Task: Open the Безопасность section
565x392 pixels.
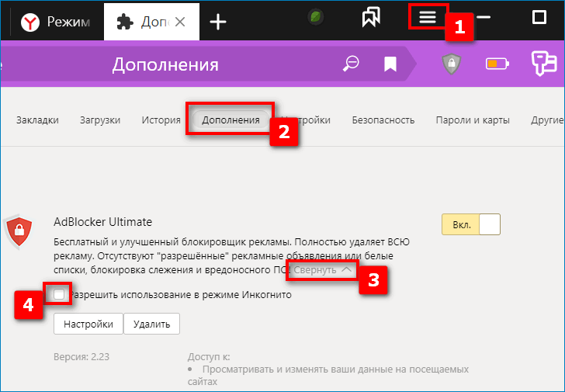Action: click(383, 120)
